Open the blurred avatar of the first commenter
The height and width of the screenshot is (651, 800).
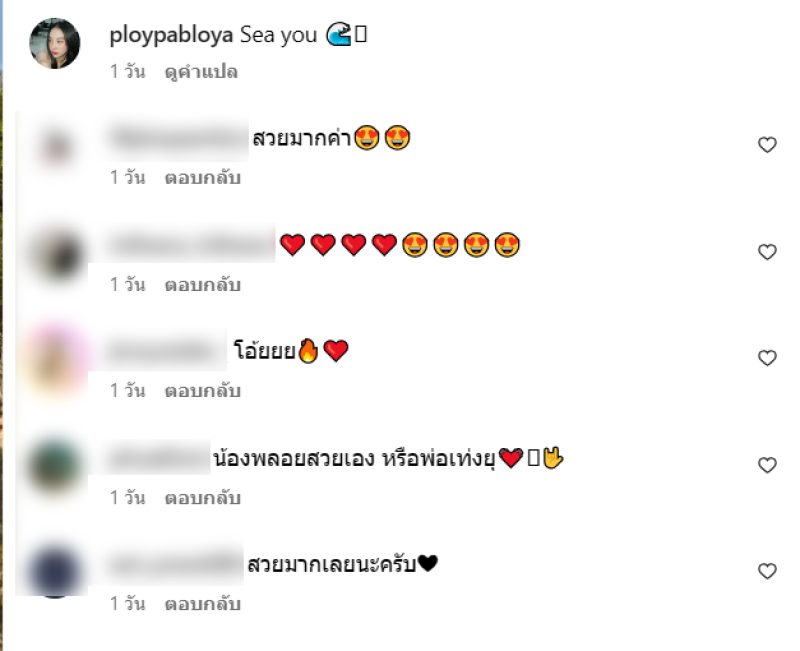point(55,148)
